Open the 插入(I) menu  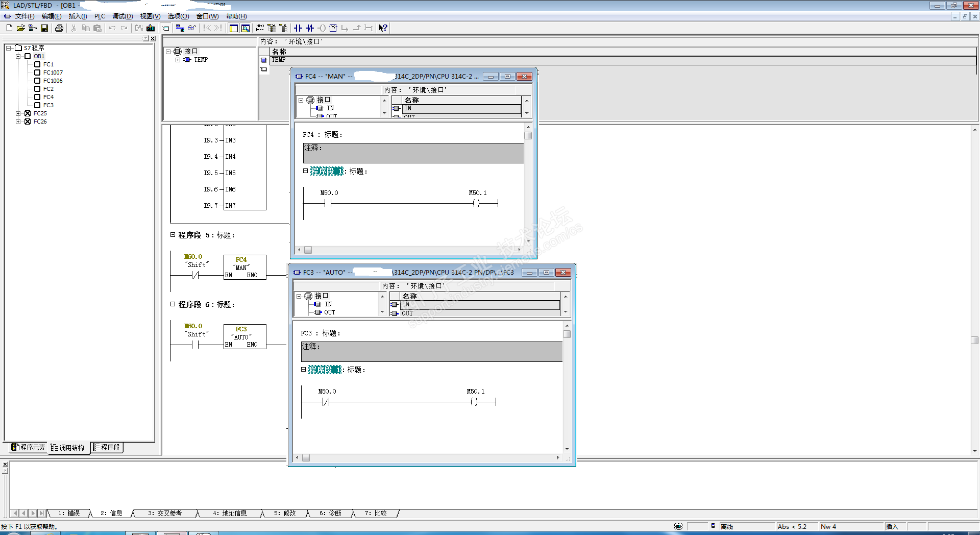78,16
